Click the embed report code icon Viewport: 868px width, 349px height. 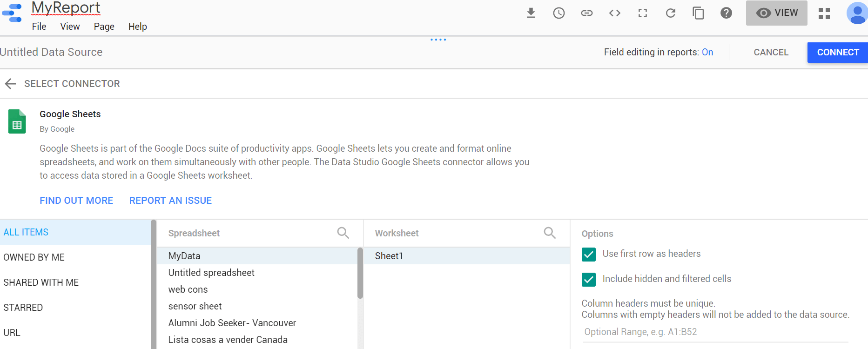click(x=614, y=13)
